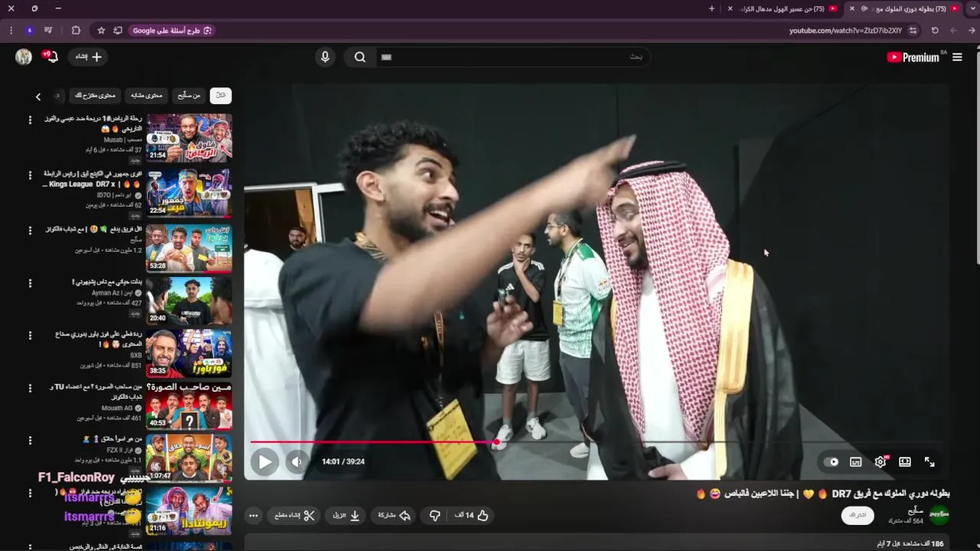Open site information icon in address bar

click(x=913, y=31)
